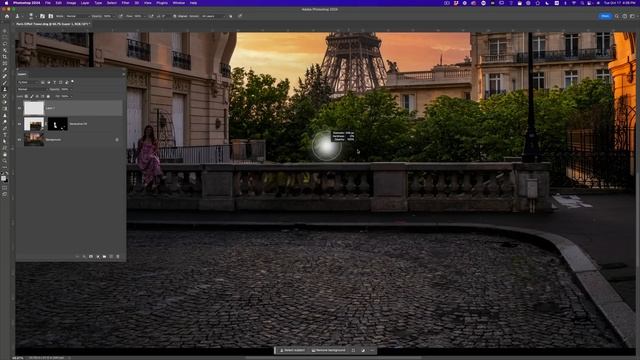
Task: Select the Background copy layer mask thumbnail
Action: (x=58, y=124)
